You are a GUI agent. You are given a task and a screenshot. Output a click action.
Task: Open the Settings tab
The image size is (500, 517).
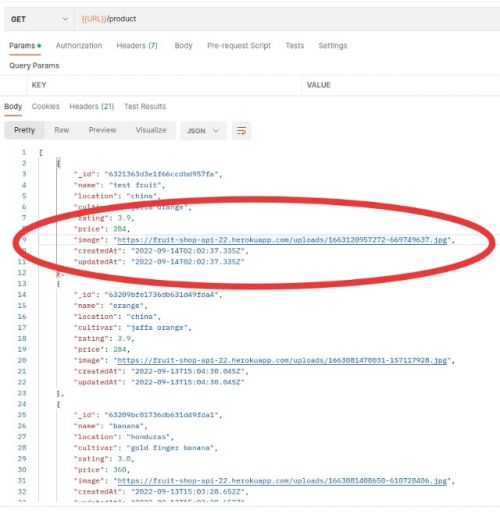pyautogui.click(x=333, y=46)
